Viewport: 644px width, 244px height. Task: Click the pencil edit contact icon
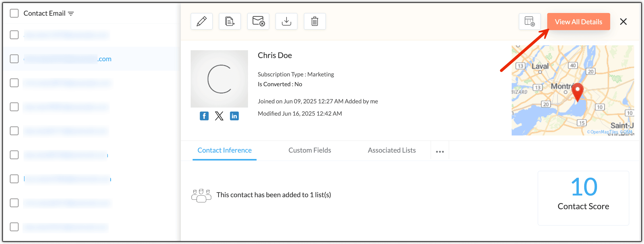(201, 22)
